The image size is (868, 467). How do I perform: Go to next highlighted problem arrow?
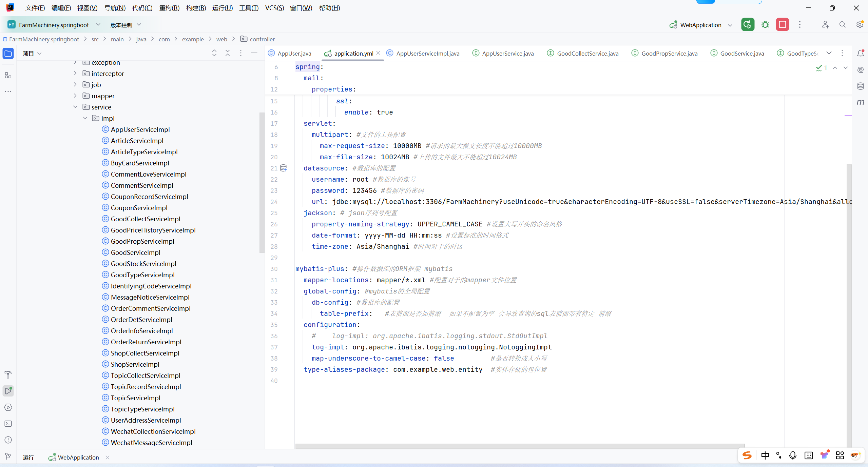point(846,68)
